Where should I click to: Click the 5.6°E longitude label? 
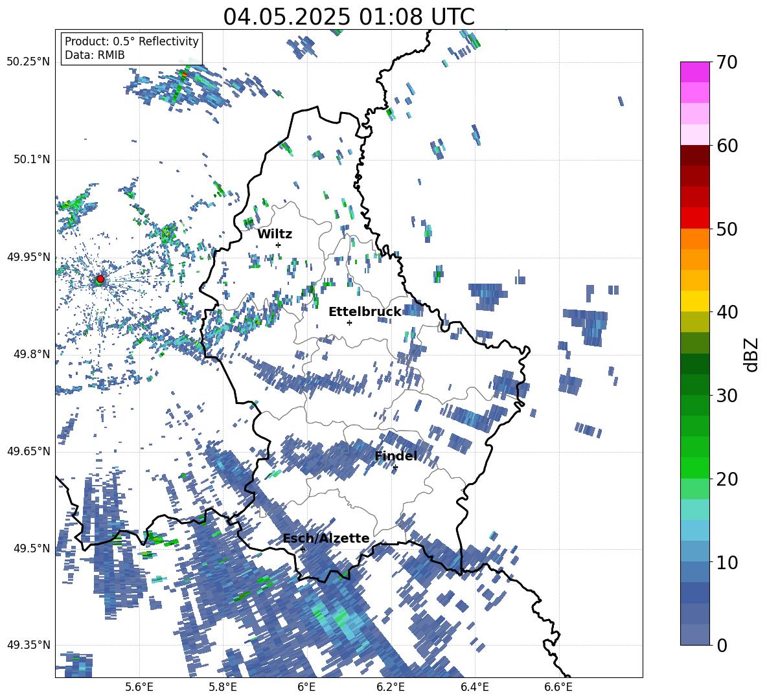[x=139, y=687]
